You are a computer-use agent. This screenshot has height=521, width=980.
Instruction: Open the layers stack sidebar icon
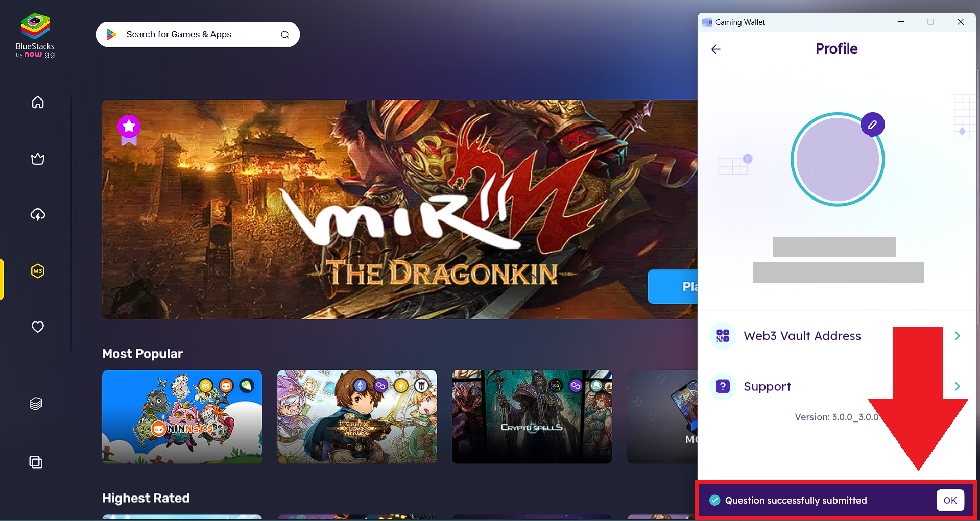(36, 404)
